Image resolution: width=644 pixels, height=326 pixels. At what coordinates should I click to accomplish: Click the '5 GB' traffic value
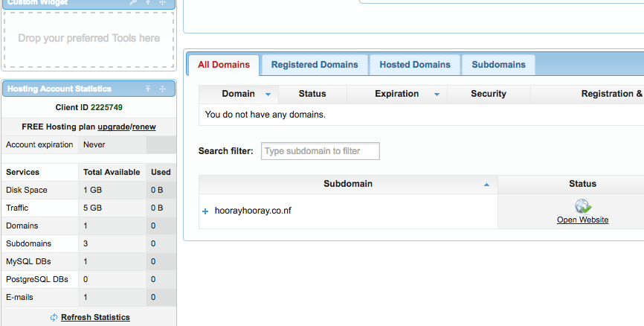92,208
